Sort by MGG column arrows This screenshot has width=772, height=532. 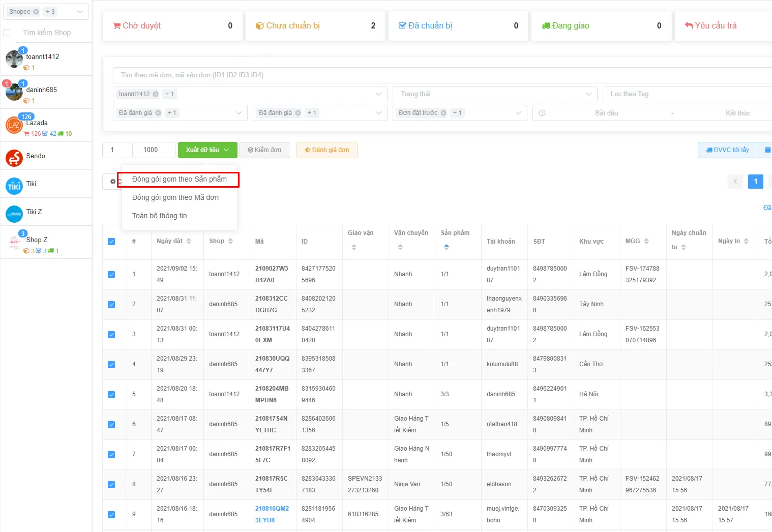click(646, 241)
